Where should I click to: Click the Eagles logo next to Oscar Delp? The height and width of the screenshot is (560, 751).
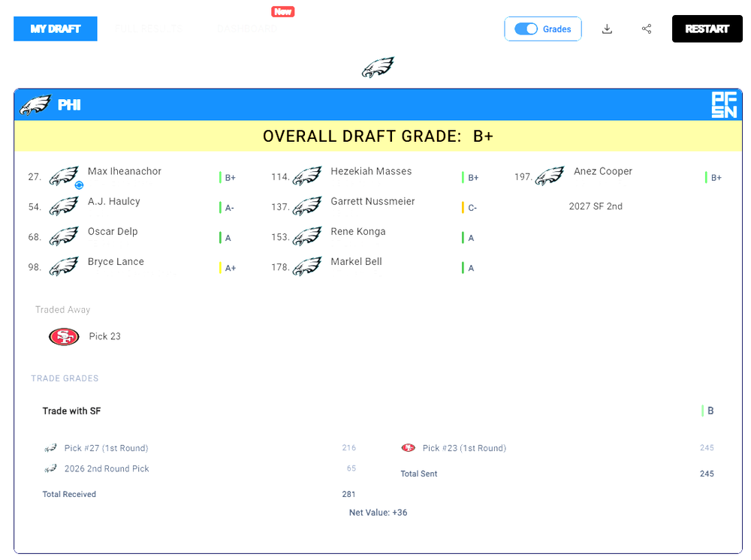click(64, 236)
